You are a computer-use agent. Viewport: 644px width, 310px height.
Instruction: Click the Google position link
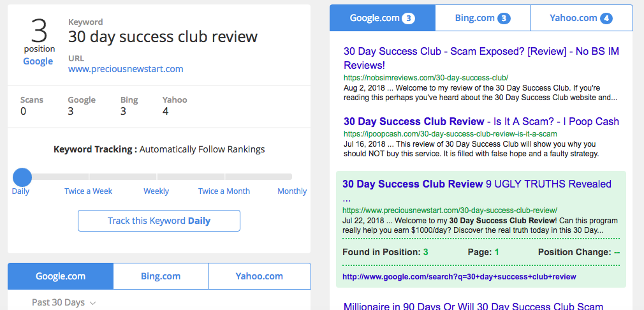[x=38, y=61]
